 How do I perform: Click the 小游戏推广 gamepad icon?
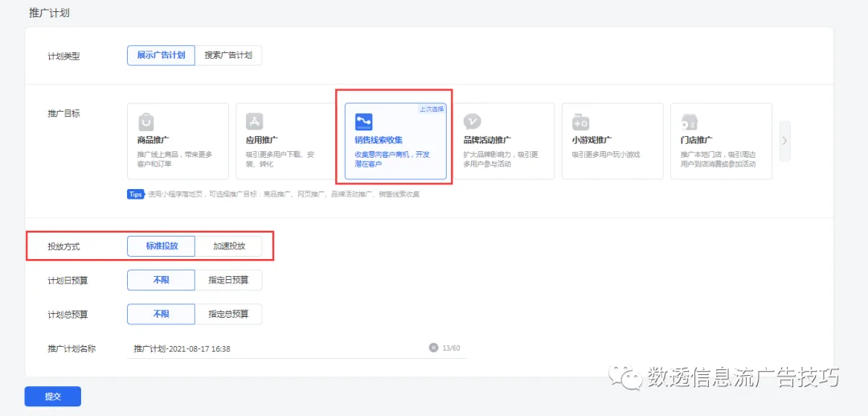[581, 122]
